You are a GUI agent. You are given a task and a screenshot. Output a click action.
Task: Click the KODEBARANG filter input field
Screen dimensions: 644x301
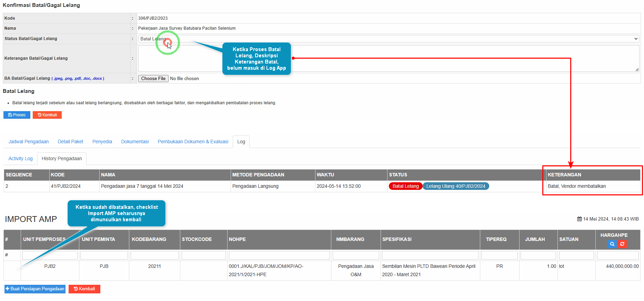pyautogui.click(x=154, y=255)
